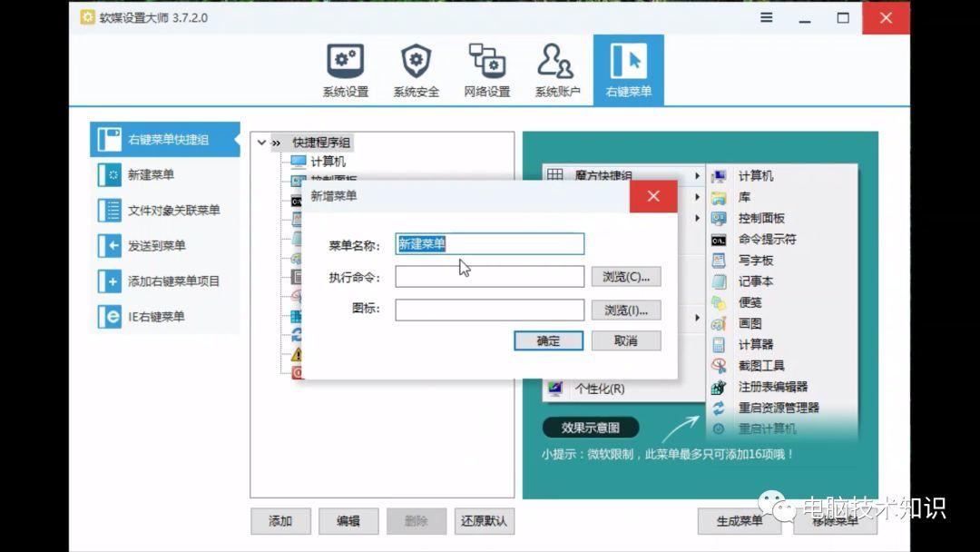Open 添加右键菜单项目 sidebar item

tap(165, 281)
